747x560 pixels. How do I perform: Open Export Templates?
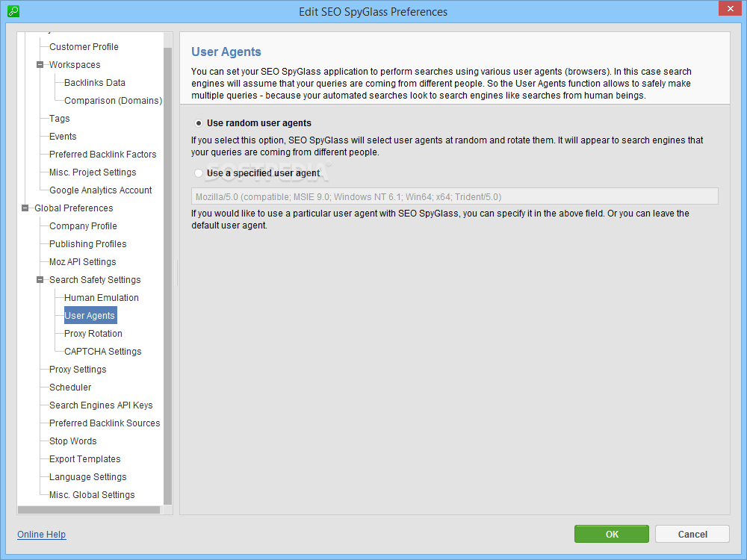pyautogui.click(x=85, y=459)
